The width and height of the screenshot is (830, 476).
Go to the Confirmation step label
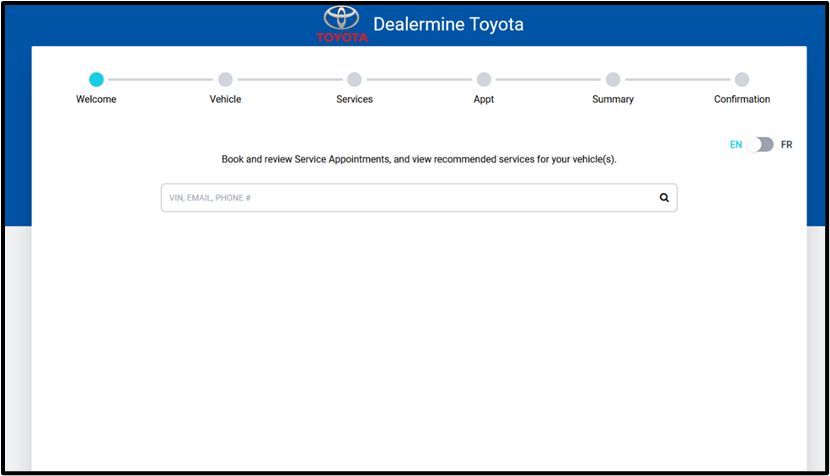pyautogui.click(x=742, y=99)
